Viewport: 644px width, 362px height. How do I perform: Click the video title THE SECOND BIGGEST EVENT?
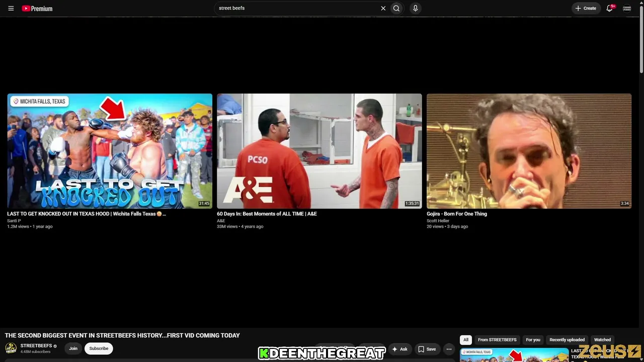tap(122, 335)
